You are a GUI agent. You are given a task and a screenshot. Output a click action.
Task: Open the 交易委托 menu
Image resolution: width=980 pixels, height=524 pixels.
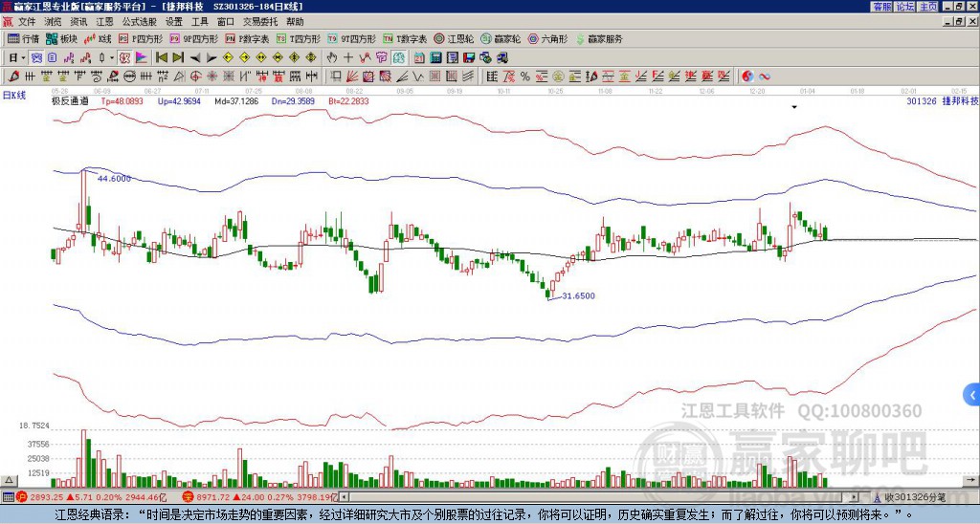click(x=260, y=22)
